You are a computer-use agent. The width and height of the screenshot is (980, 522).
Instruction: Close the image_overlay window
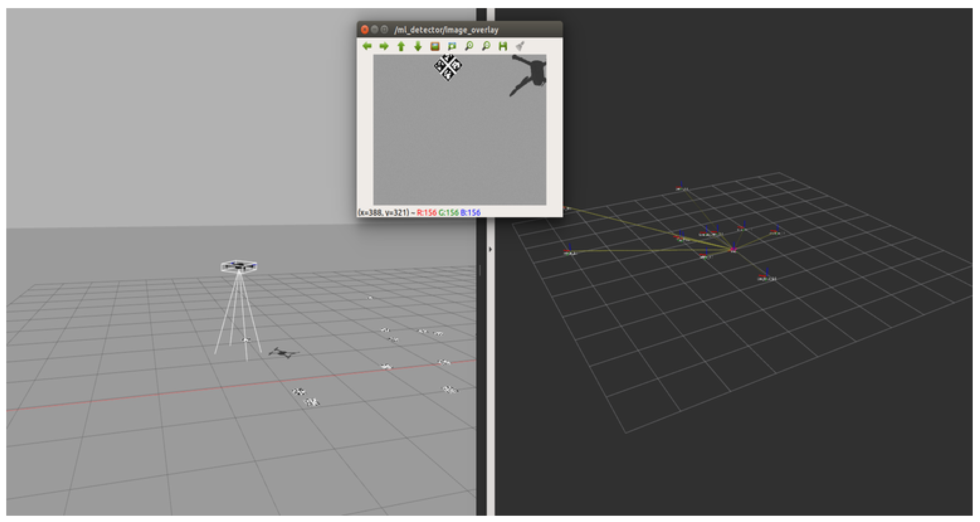[x=365, y=29]
